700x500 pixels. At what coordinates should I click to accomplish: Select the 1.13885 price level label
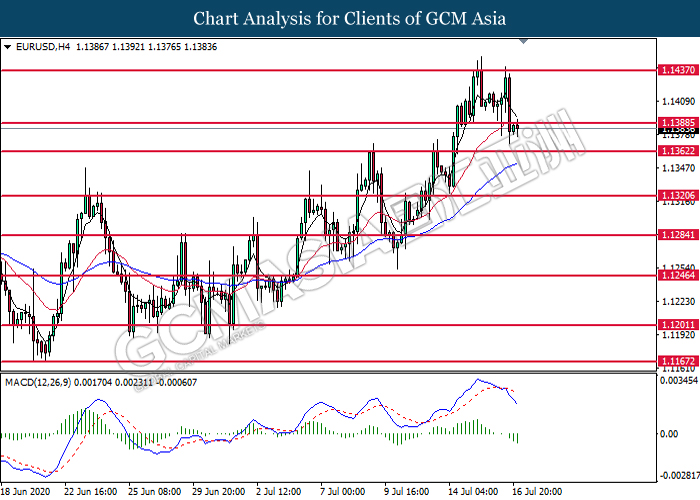pyautogui.click(x=673, y=123)
